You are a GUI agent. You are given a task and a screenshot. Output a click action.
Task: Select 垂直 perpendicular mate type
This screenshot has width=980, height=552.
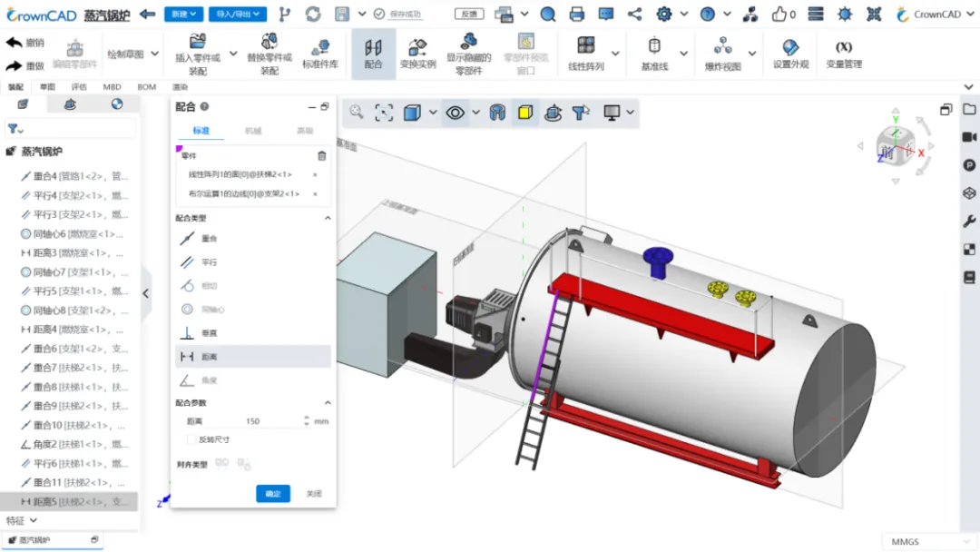click(x=252, y=332)
